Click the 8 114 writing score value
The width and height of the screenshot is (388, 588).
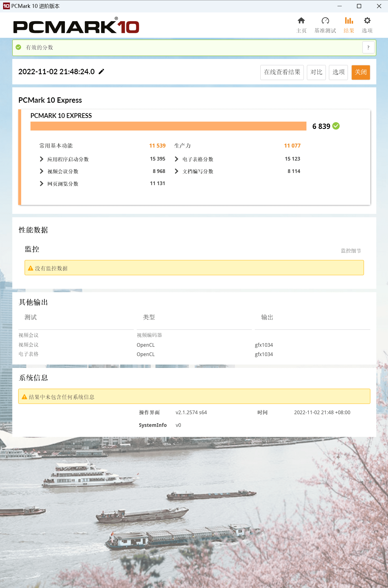(294, 171)
